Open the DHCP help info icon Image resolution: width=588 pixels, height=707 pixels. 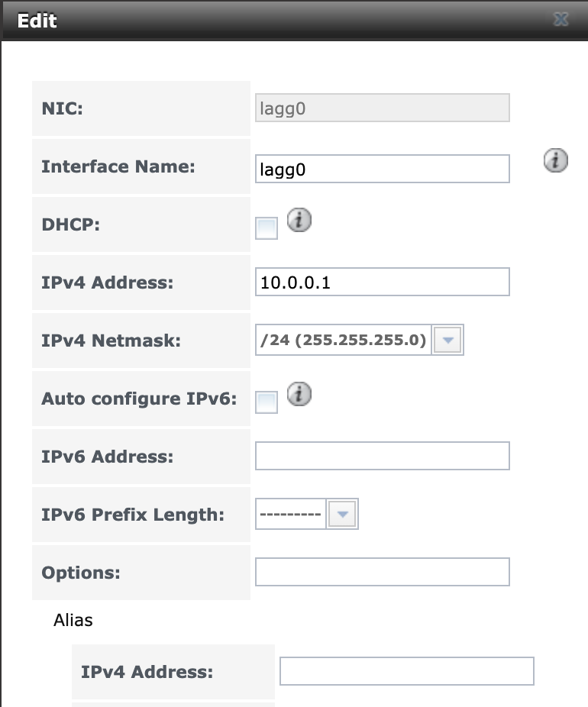(x=299, y=220)
